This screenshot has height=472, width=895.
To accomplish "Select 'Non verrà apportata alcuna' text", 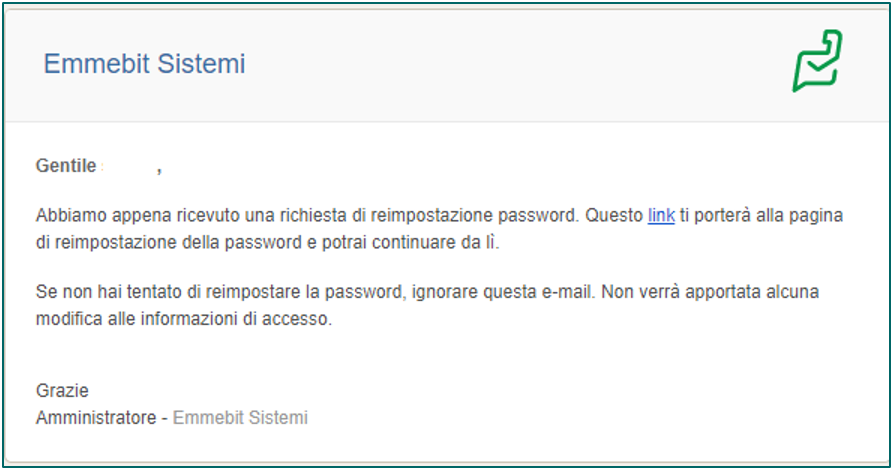I will pos(710,292).
